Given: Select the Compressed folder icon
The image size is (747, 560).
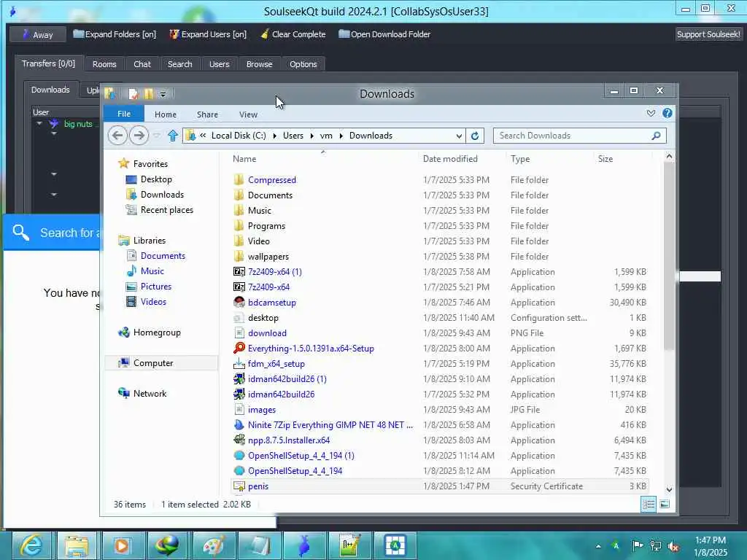Looking at the screenshot, I should tap(239, 179).
